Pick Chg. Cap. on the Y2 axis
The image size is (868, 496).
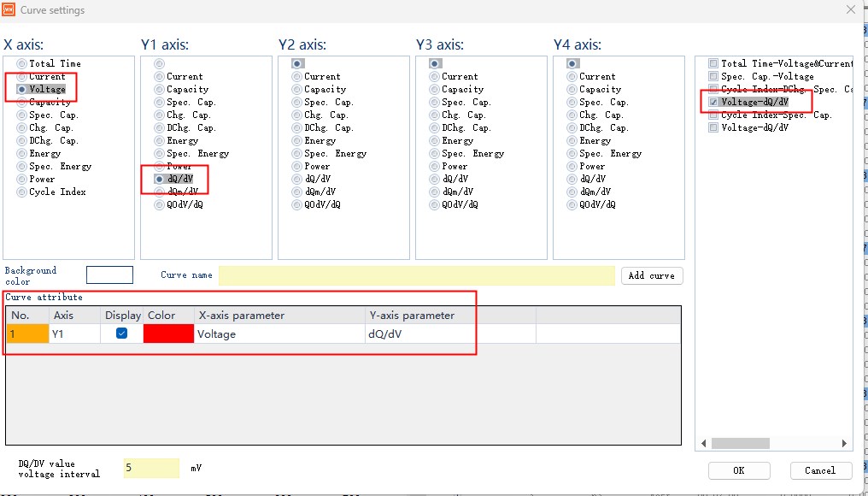pyautogui.click(x=296, y=115)
